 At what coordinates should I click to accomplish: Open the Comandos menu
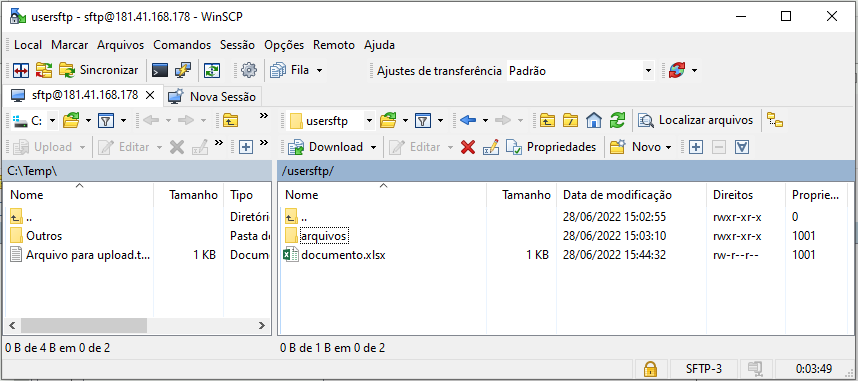[x=182, y=45]
